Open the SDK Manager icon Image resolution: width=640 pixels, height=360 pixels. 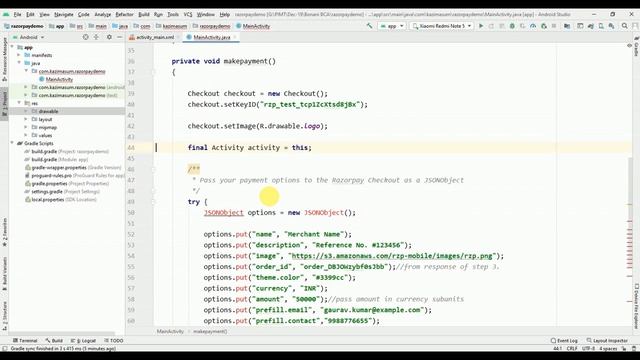point(611,26)
